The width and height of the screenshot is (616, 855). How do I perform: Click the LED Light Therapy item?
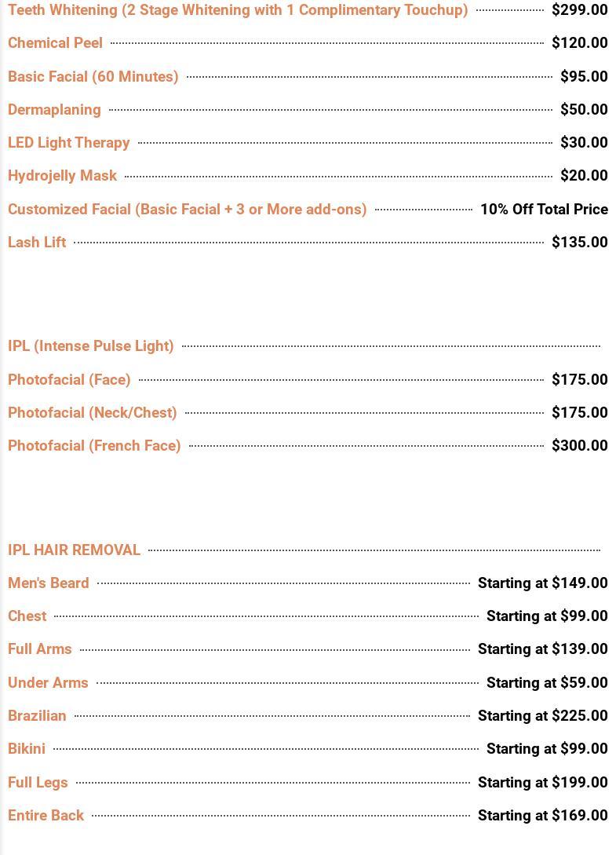[x=68, y=143]
